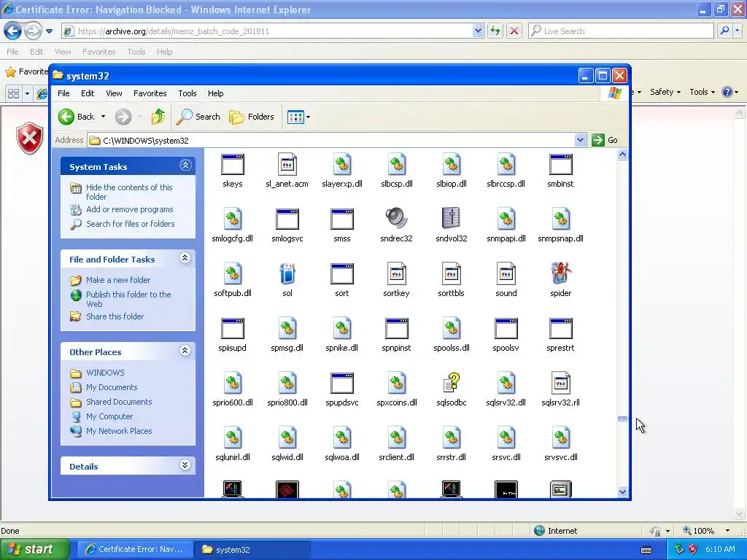Open the Search pane in Explorer
The height and width of the screenshot is (560, 747).
click(x=198, y=117)
